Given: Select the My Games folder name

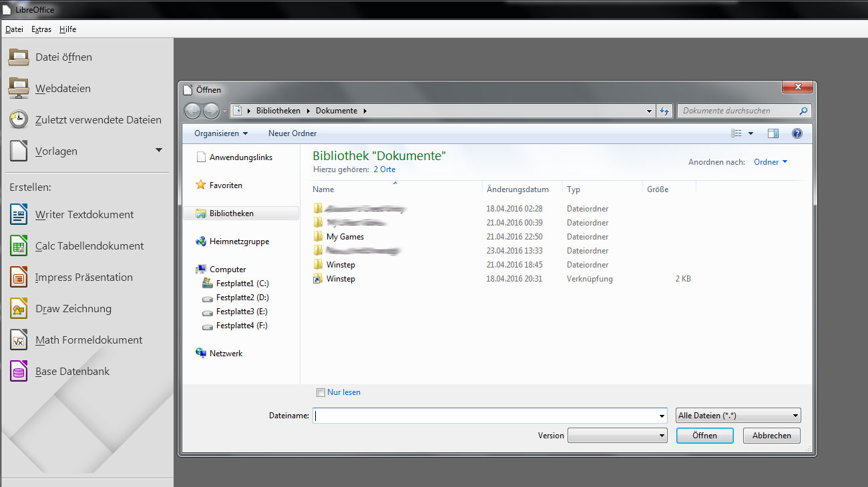Looking at the screenshot, I should [345, 237].
